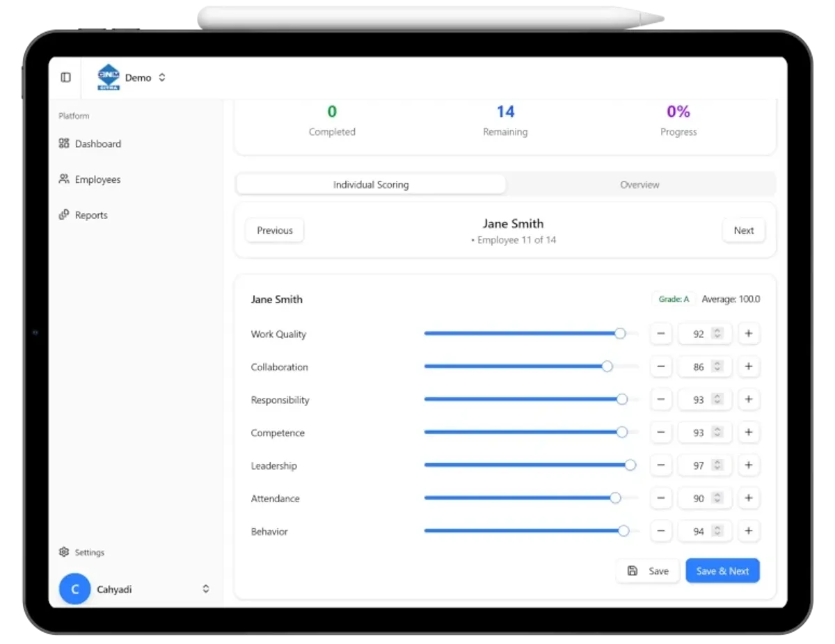Screen dimensions: 835x644
Task: Click the Behavior slider
Action: coord(532,531)
